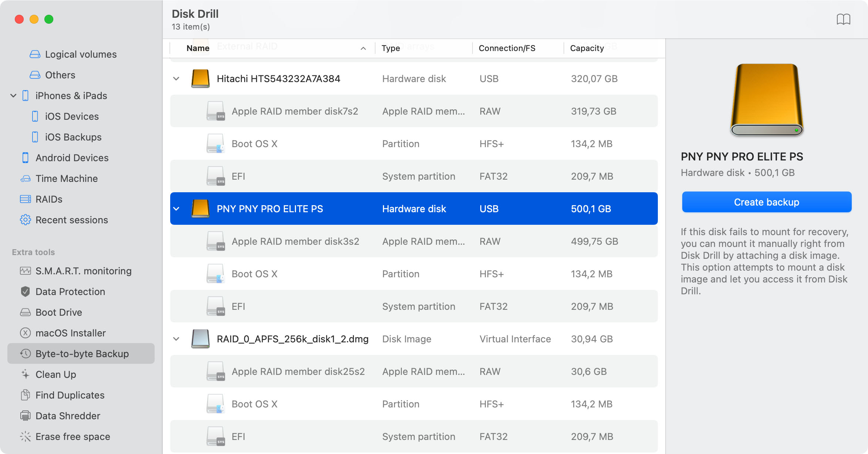Open the macOS Installer tool

tap(81, 333)
